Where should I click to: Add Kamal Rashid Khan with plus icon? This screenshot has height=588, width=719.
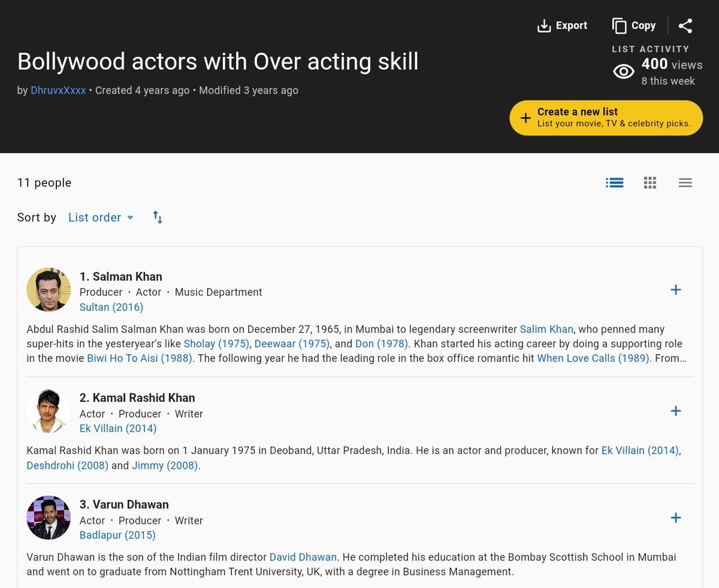676,411
